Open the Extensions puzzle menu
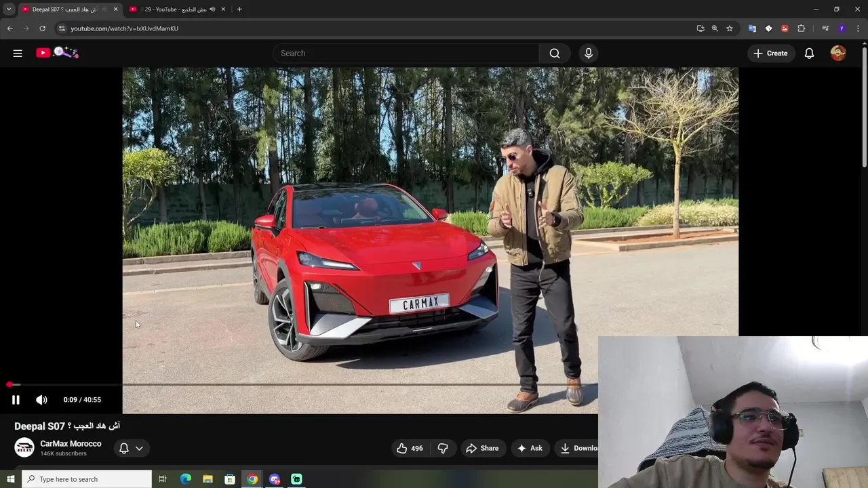Image resolution: width=868 pixels, height=488 pixels. [802, 28]
